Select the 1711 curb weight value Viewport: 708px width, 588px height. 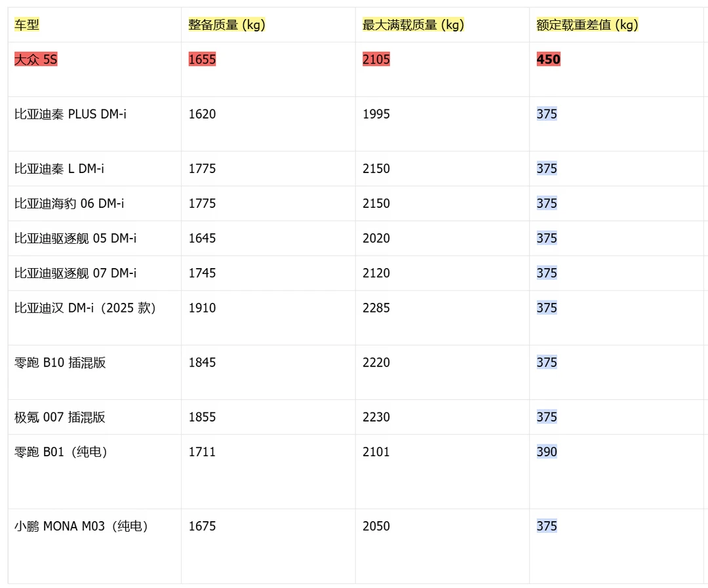pos(202,452)
